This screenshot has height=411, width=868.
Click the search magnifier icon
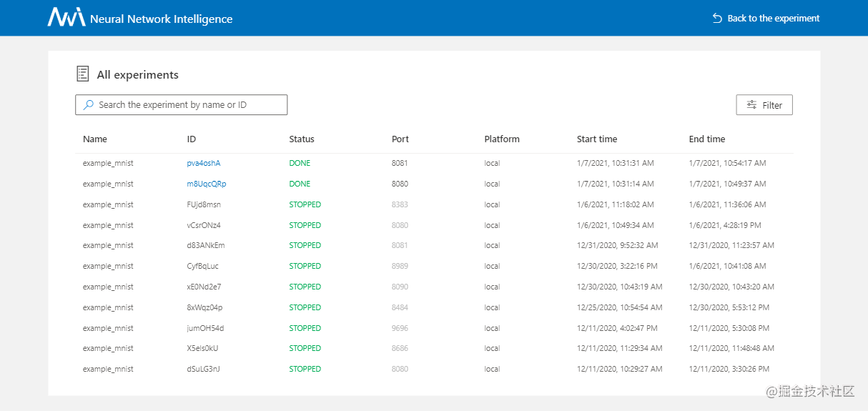89,104
